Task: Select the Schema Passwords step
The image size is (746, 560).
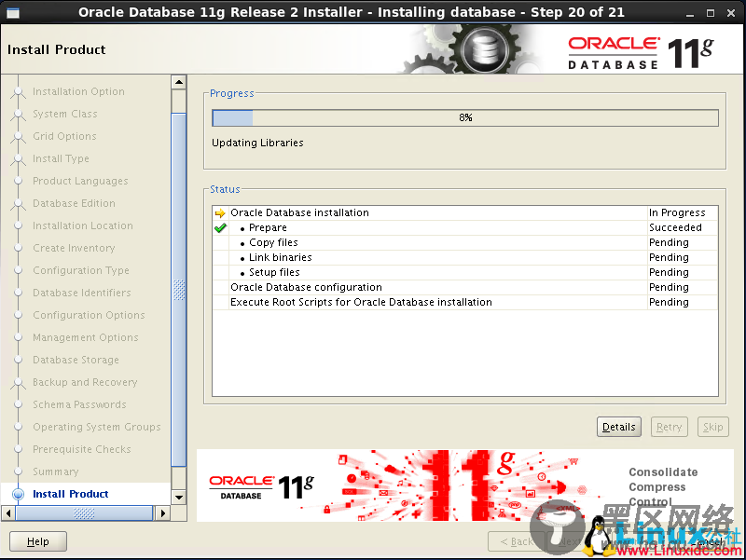Action: 79,404
